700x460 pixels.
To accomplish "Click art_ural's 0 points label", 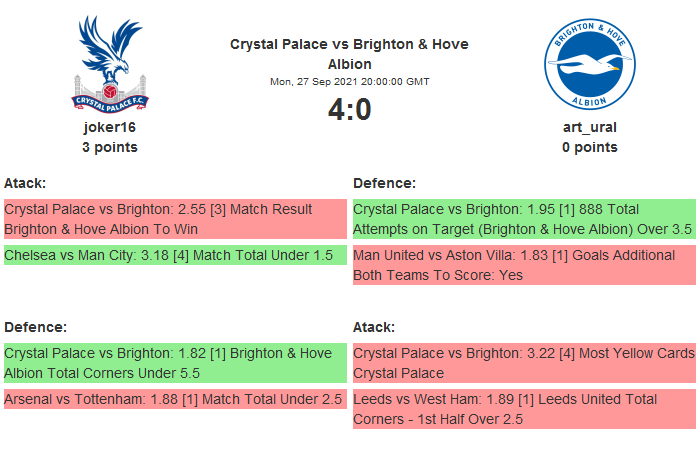I will pyautogui.click(x=589, y=147).
